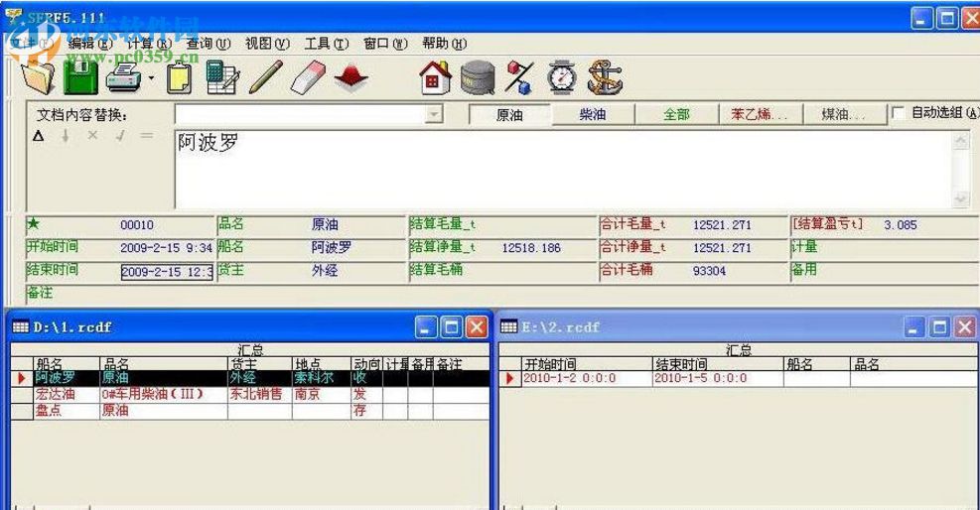The height and width of the screenshot is (510, 980).
Task: Select the pencil edit tool icon
Action: (x=266, y=77)
